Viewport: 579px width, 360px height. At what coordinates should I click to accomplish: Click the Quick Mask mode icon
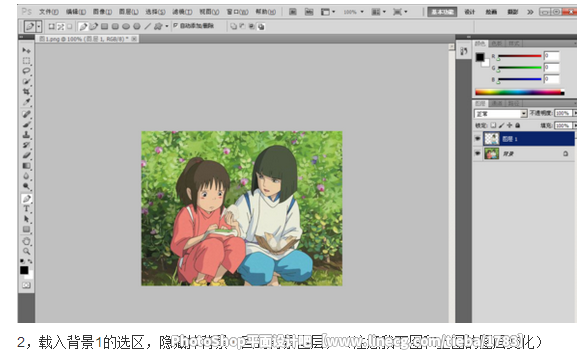tap(26, 285)
